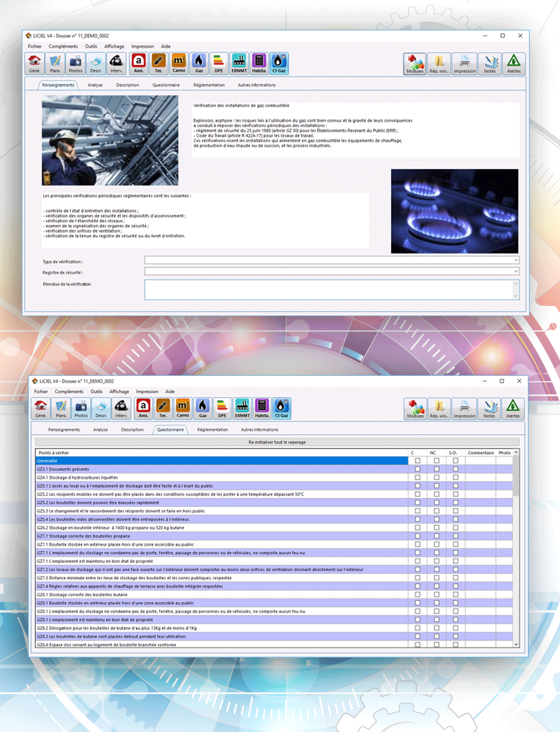Screen dimensions: 560x732
Task: Open Alertes icon in top window
Action: pyautogui.click(x=514, y=64)
